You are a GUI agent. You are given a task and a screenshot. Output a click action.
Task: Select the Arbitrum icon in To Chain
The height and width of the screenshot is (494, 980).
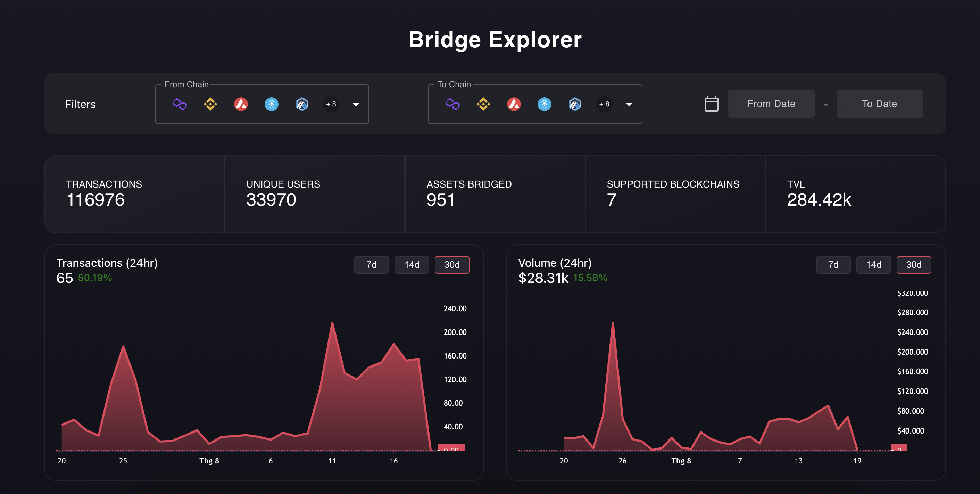575,104
